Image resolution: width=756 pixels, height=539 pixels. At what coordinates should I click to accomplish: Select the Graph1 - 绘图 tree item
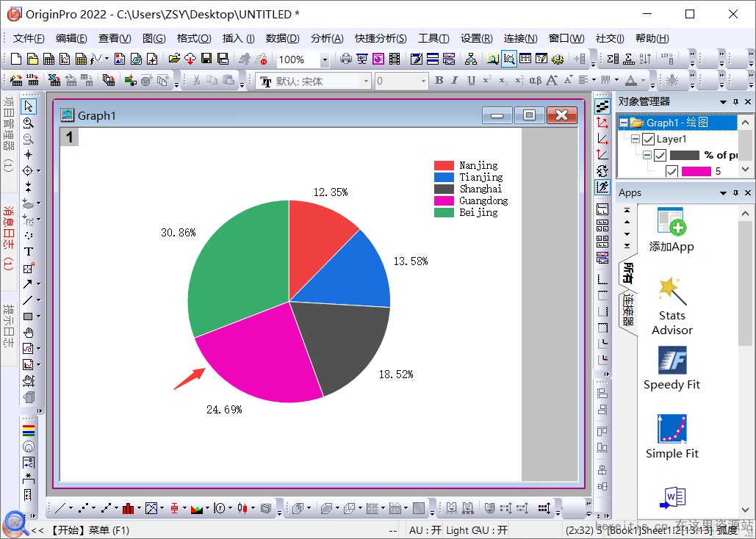(677, 123)
